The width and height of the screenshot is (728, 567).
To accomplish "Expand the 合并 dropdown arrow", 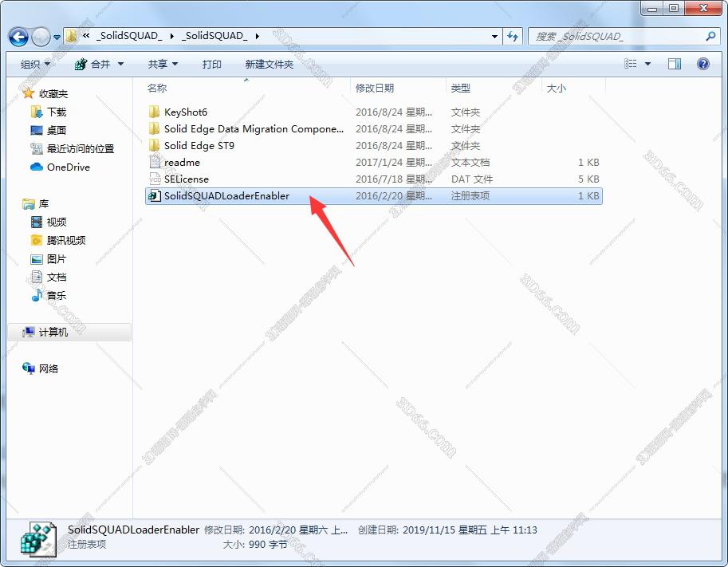I will click(x=120, y=64).
